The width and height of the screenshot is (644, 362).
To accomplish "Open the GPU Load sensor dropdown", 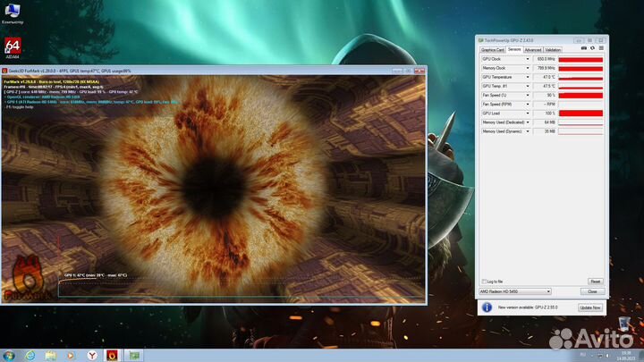I will coord(528,114).
